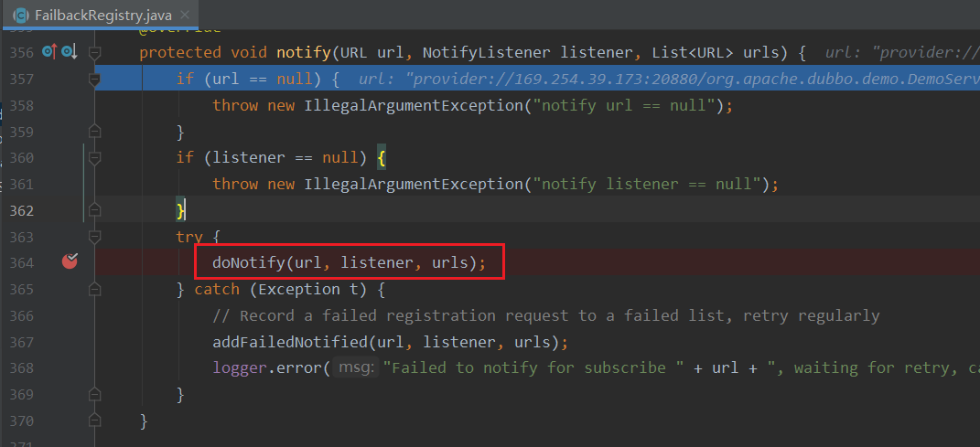980x447 pixels.
Task: Click the msg: parameter hint in logger.error
Action: point(356,368)
